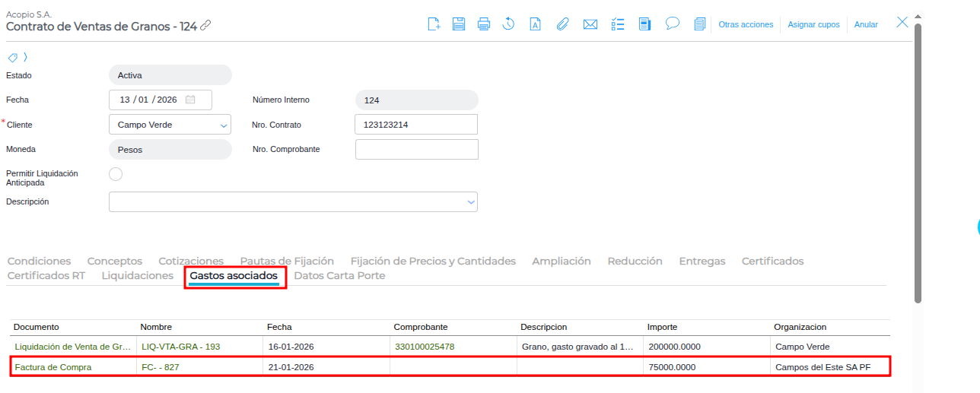980x393 pixels.
Task: Expand the Cliente dropdown
Action: tap(224, 125)
